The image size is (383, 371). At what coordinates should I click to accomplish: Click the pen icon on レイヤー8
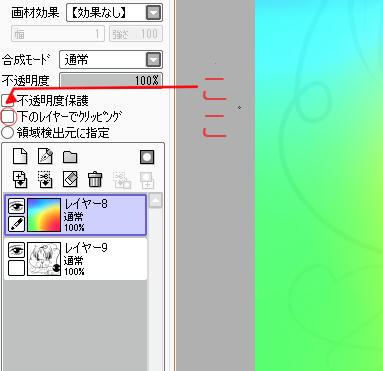pyautogui.click(x=16, y=224)
